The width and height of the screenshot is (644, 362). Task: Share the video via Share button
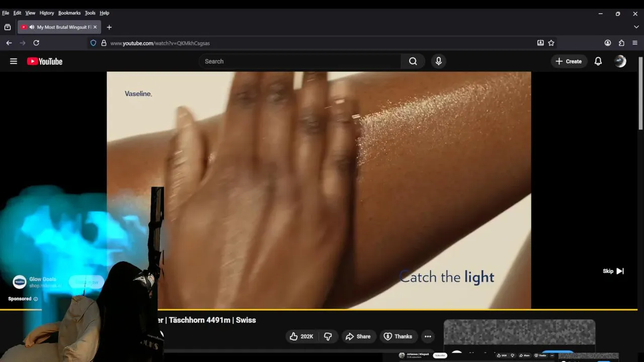358,336
